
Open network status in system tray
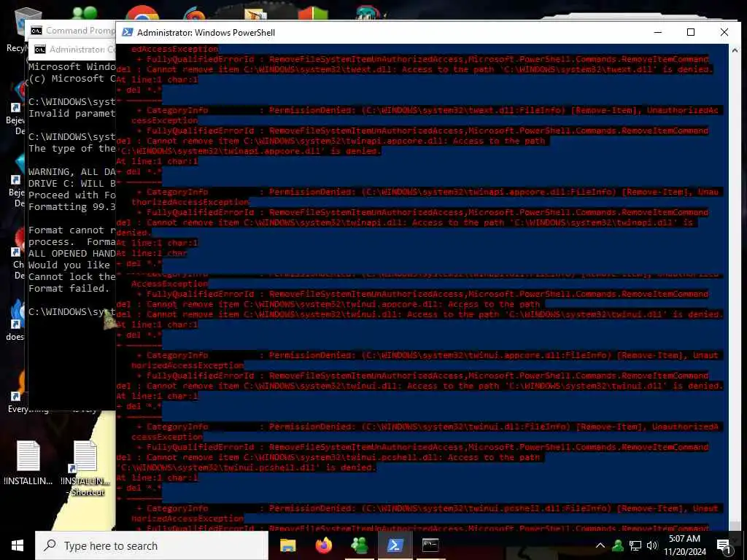click(x=635, y=545)
